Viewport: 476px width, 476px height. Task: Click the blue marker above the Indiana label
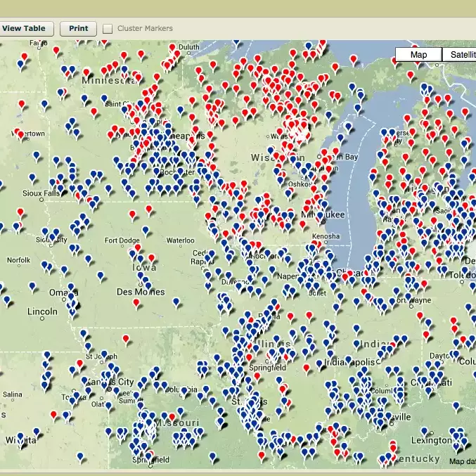[x=356, y=328]
